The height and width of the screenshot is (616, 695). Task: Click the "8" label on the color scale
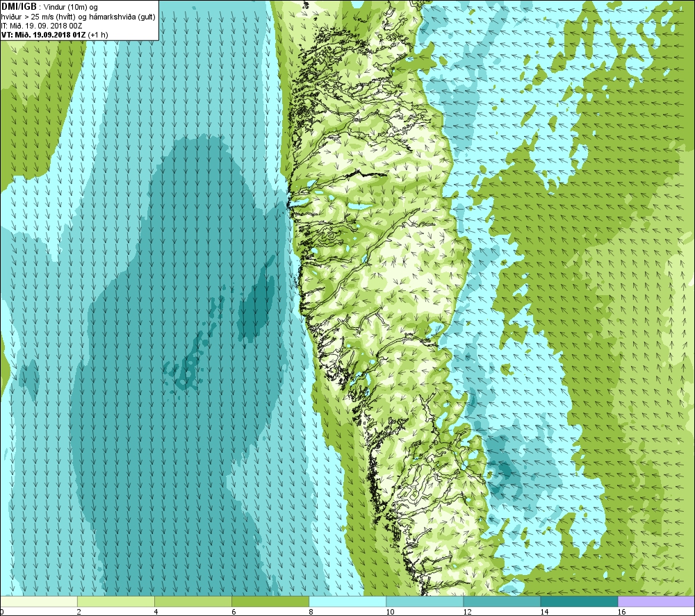pyautogui.click(x=311, y=612)
